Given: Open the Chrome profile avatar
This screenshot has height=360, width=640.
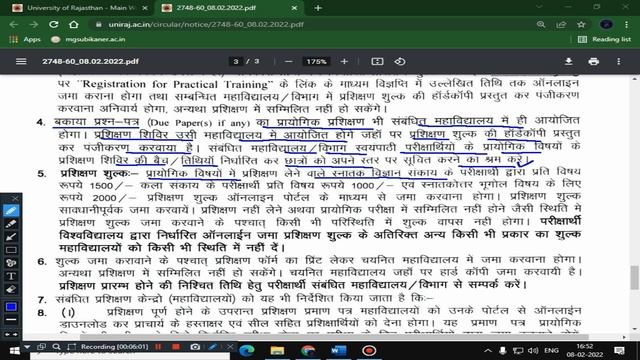Looking at the screenshot, I should [x=606, y=24].
